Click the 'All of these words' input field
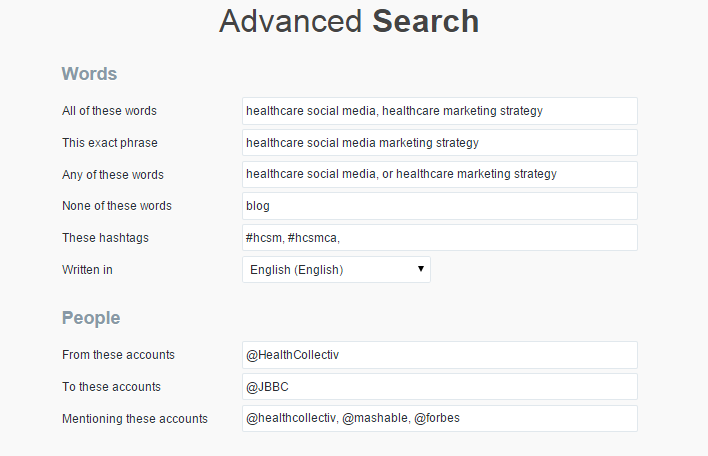 point(439,111)
